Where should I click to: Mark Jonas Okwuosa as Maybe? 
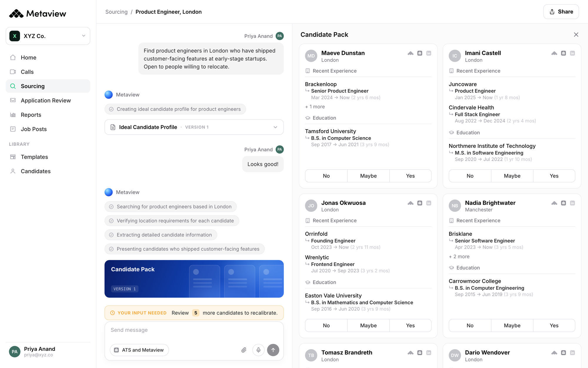pyautogui.click(x=368, y=326)
